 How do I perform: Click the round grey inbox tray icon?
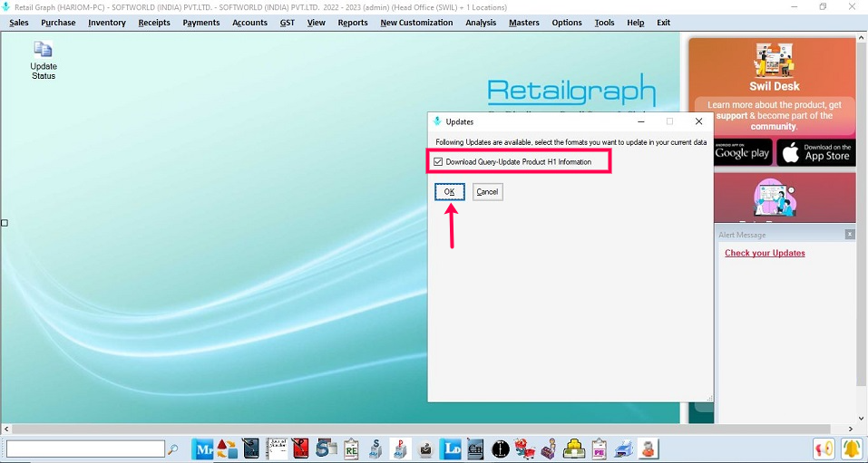tap(425, 449)
